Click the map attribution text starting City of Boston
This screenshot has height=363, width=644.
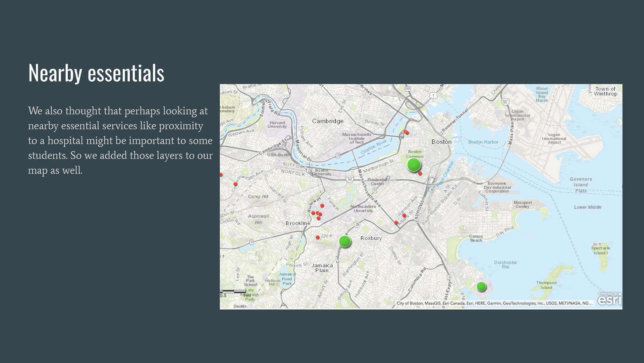[x=494, y=303]
